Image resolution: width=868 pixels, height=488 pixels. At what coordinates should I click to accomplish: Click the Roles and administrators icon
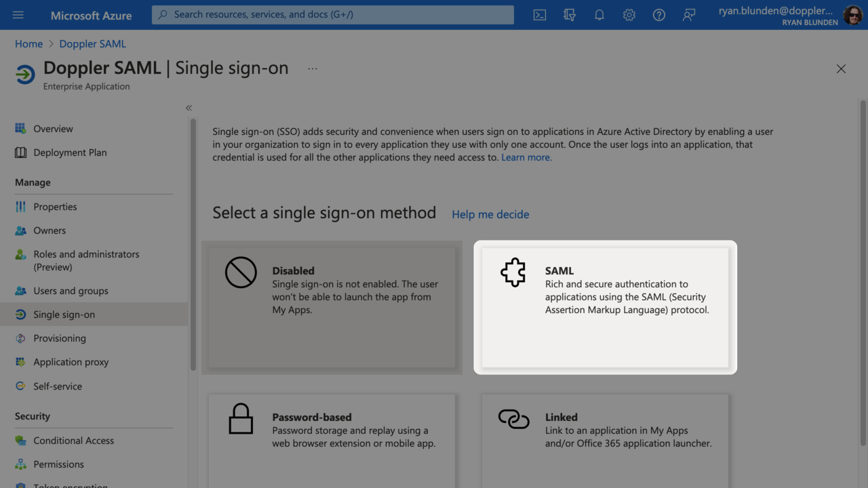coord(20,254)
